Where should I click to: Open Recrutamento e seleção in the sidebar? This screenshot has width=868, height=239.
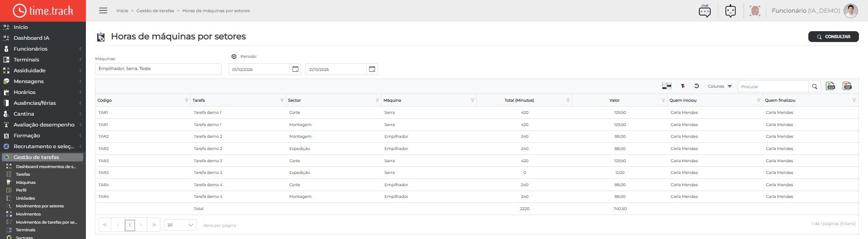click(43, 146)
